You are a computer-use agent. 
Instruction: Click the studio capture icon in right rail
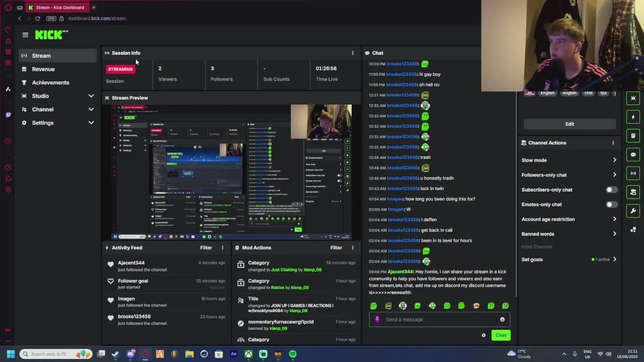(x=633, y=99)
